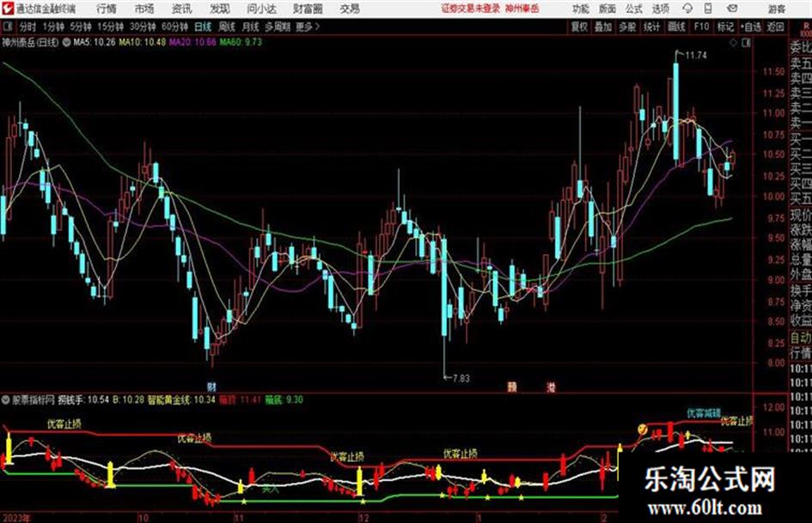Expand the sub-chart indicator dropdown next to 股票指标网
The image size is (812, 523).
[6, 399]
